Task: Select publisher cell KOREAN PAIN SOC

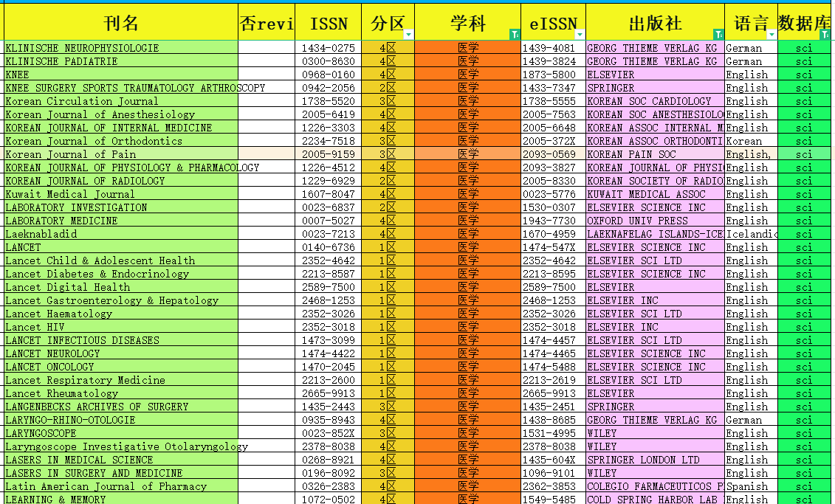Action: 655,154
